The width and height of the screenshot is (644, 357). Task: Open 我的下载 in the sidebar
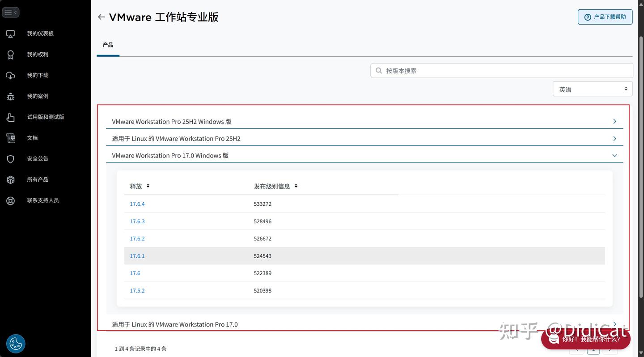(38, 75)
